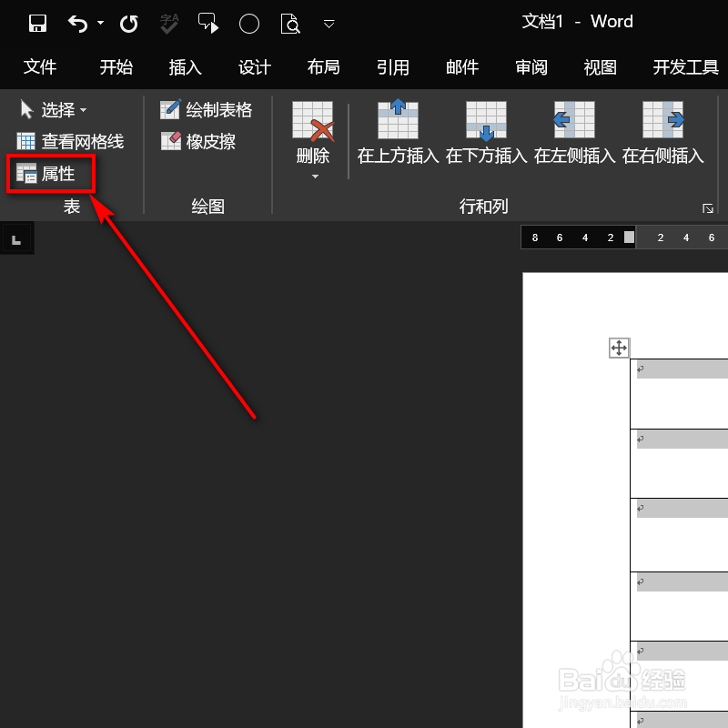The width and height of the screenshot is (728, 728).
Task: Switch to the 插入 tab
Action: click(x=186, y=67)
